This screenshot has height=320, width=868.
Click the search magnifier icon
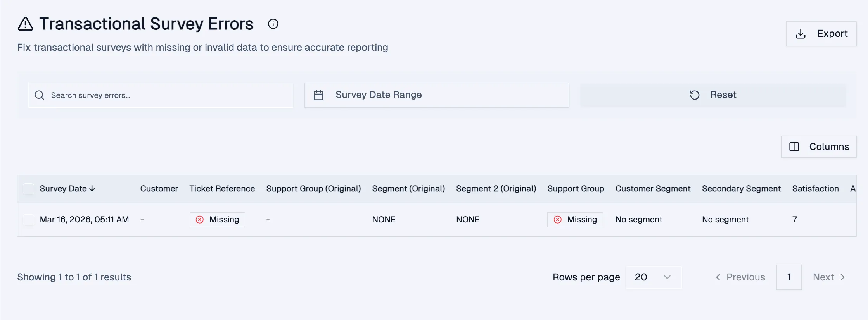pyautogui.click(x=40, y=95)
